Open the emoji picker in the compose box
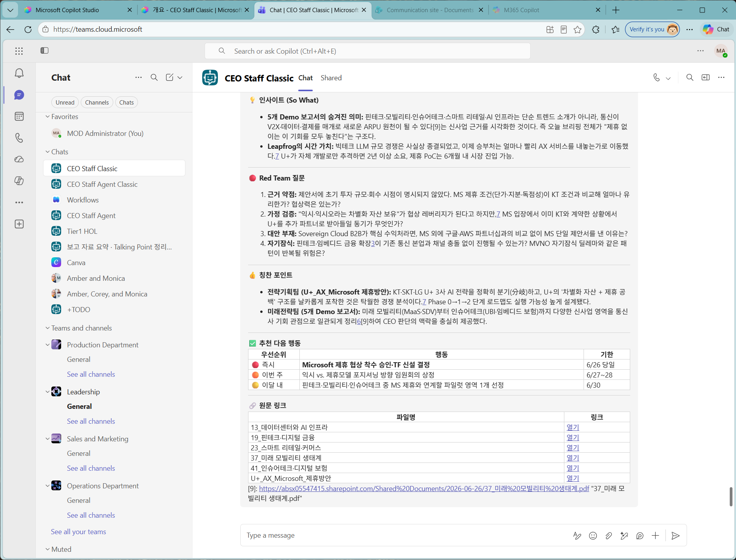Viewport: 736px width, 560px height. 593,536
